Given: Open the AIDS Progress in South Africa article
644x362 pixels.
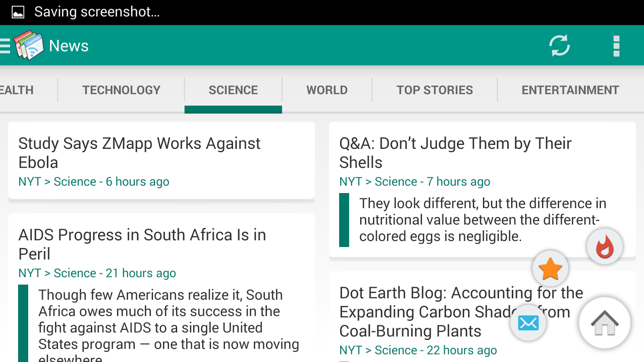Looking at the screenshot, I should pyautogui.click(x=142, y=244).
